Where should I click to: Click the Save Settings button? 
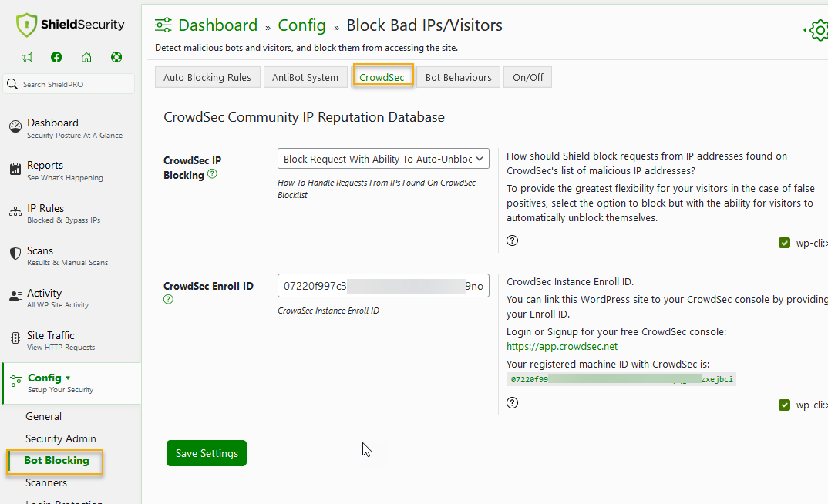pyautogui.click(x=206, y=453)
